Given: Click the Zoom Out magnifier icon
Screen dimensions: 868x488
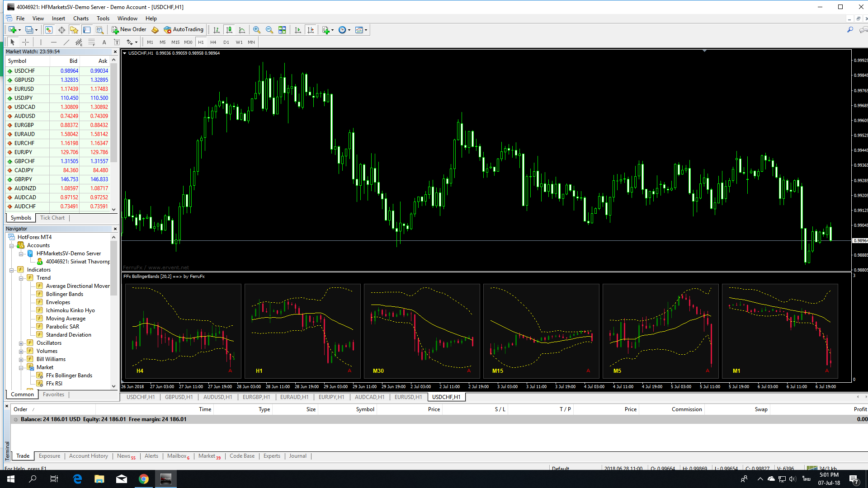Looking at the screenshot, I should tap(269, 30).
